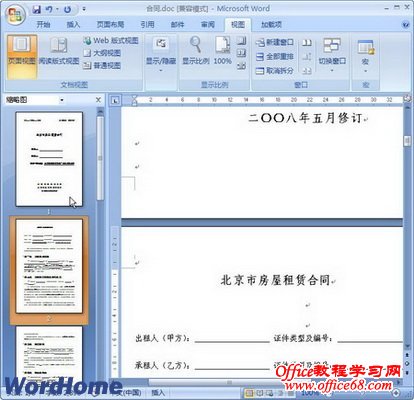Open the 邮件 Mailings tab
The height and width of the screenshot is (400, 414).
(177, 24)
